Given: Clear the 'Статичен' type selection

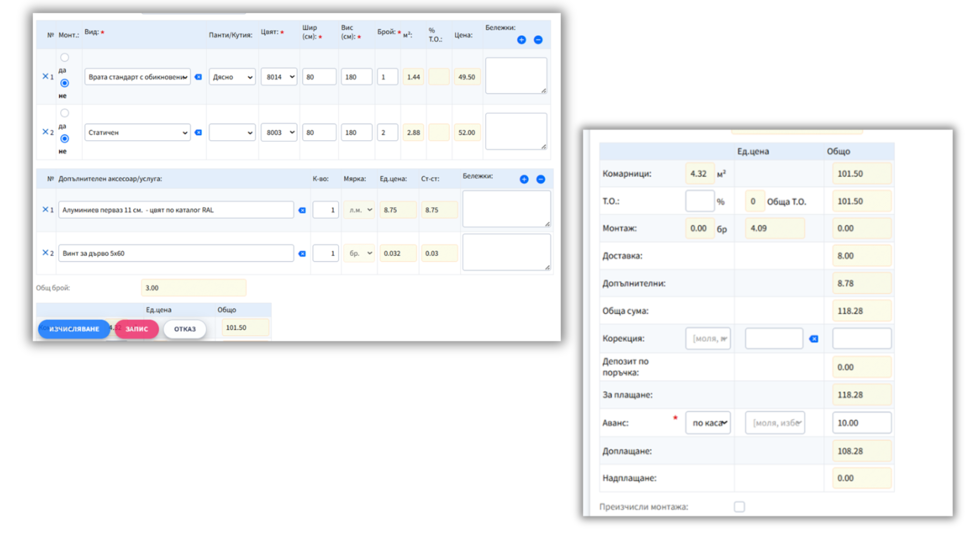Looking at the screenshot, I should [x=198, y=132].
